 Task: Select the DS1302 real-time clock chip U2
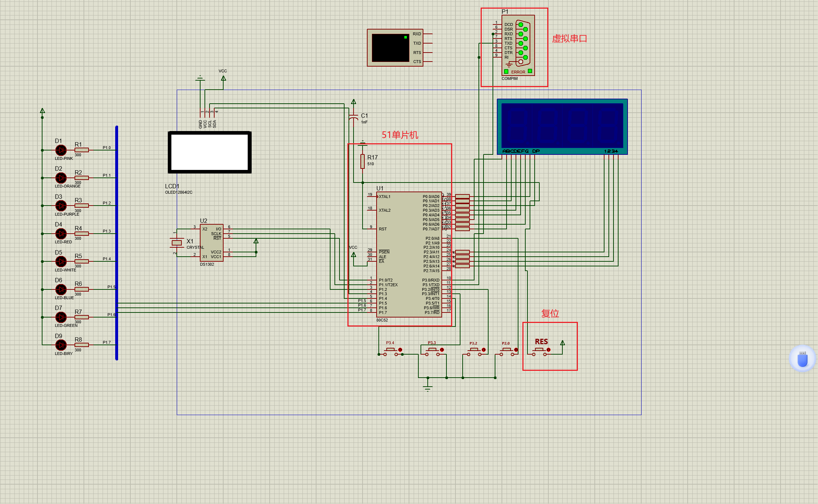click(211, 243)
